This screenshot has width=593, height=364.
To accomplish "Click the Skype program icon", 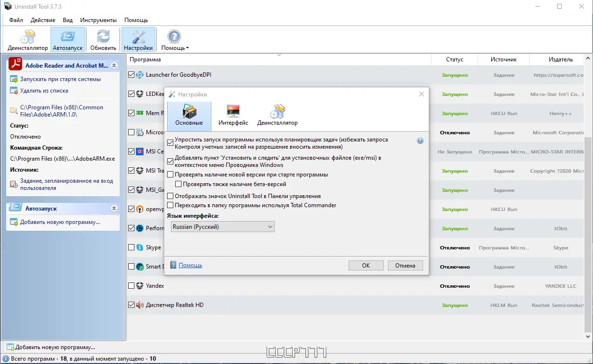I will [140, 247].
